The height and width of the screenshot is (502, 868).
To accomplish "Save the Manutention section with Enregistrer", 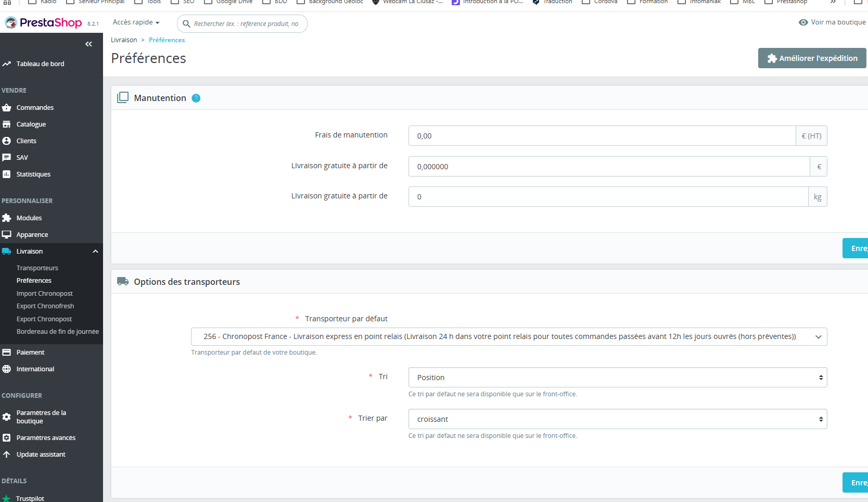I will [856, 248].
